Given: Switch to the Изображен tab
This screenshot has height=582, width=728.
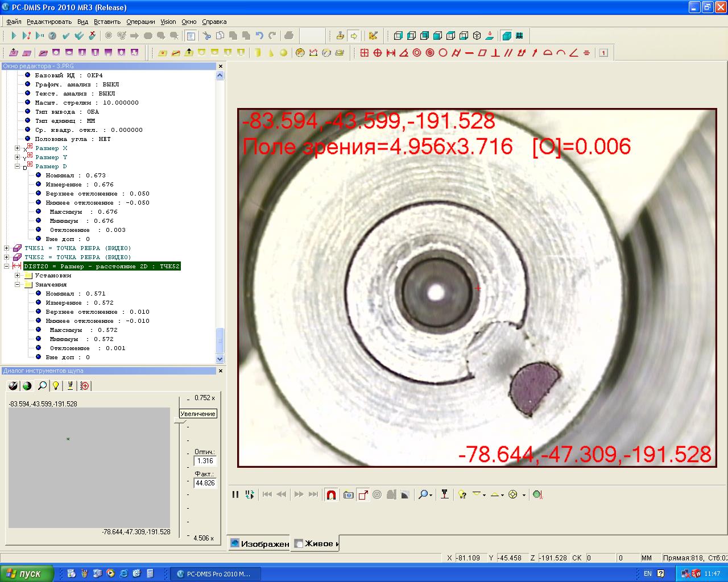Looking at the screenshot, I should (x=259, y=544).
